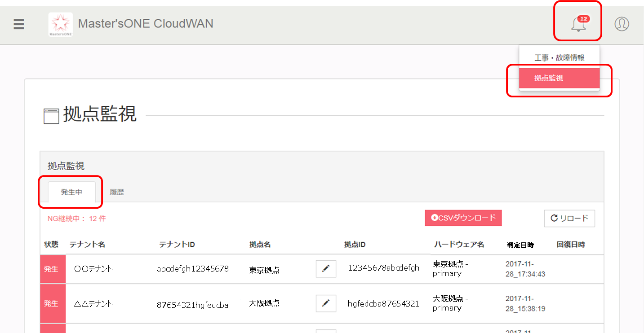Screen dimensions: 644x333
Task: Switch to the 履歴 tab
Action: point(117,192)
